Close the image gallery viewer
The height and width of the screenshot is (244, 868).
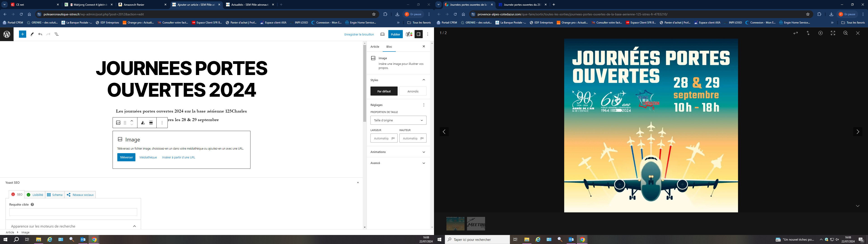[x=858, y=33]
